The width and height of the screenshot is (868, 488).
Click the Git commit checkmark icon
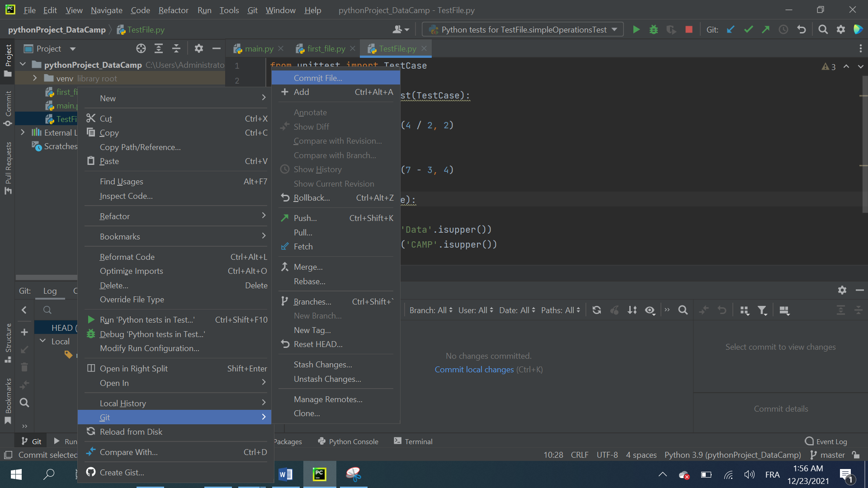point(748,30)
